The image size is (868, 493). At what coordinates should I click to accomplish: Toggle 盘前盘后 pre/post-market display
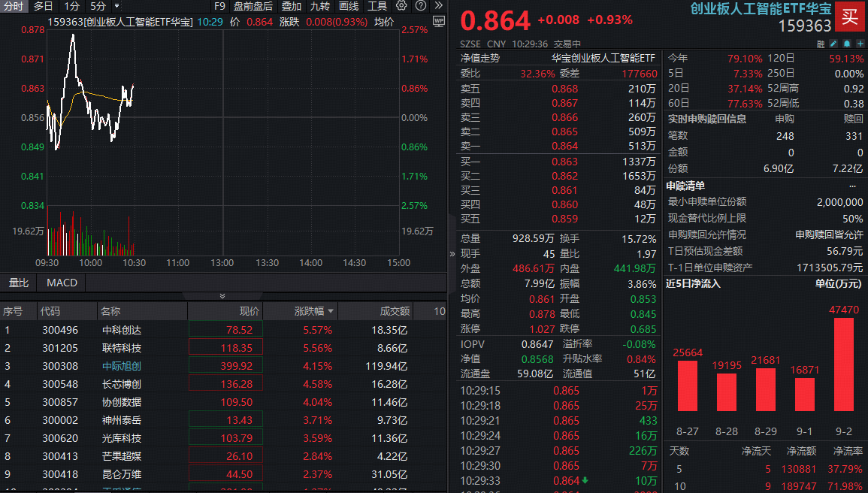pyautogui.click(x=253, y=6)
